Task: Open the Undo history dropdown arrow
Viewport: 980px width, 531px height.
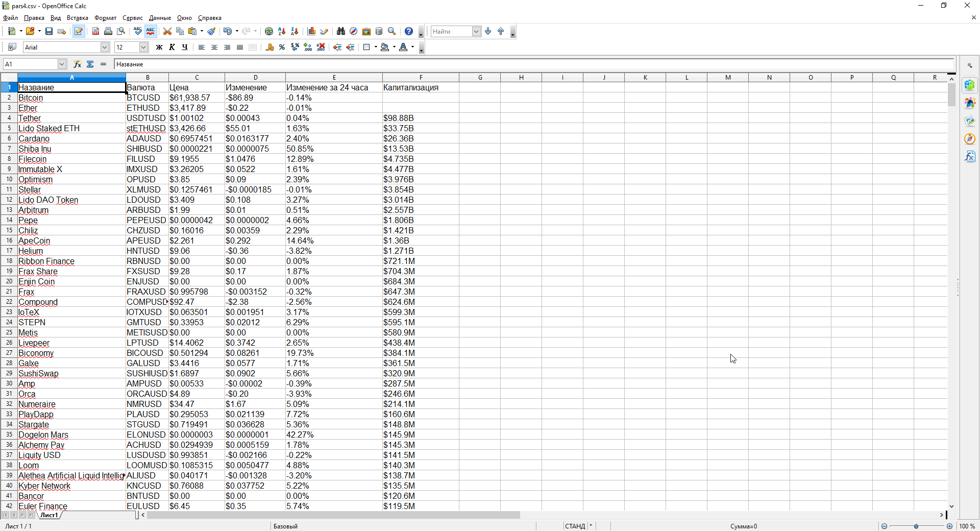Action: (237, 31)
